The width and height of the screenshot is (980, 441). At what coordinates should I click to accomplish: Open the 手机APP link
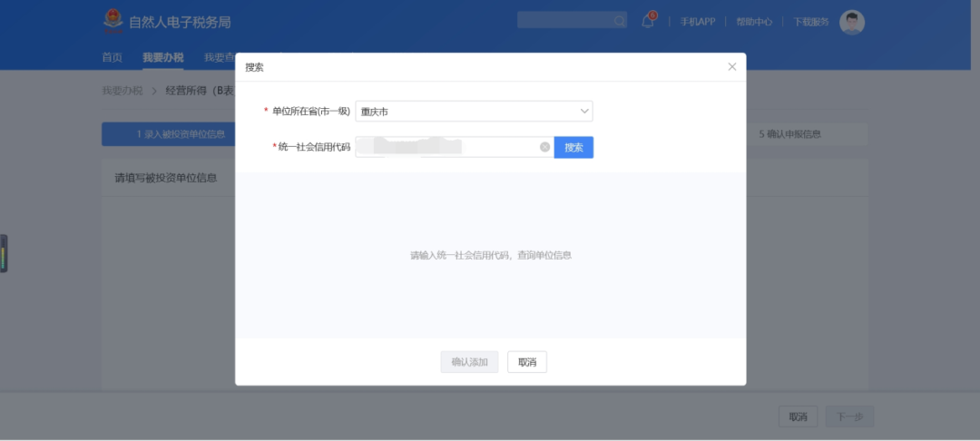coord(698,21)
